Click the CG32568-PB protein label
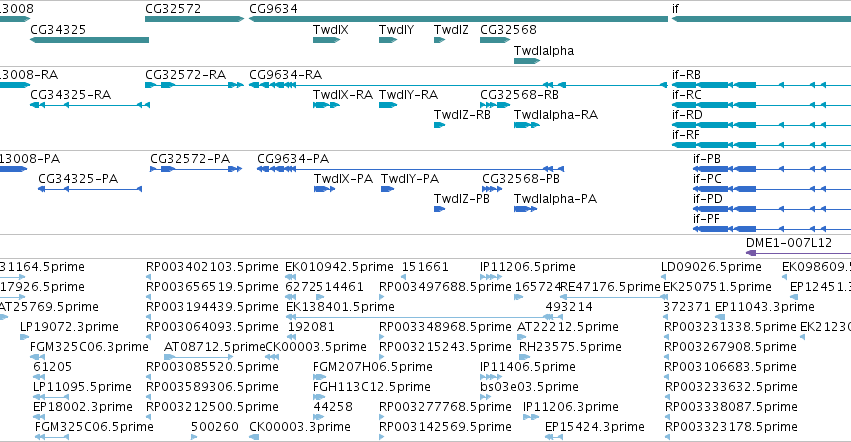Screen dimensions: 851x442 520,179
